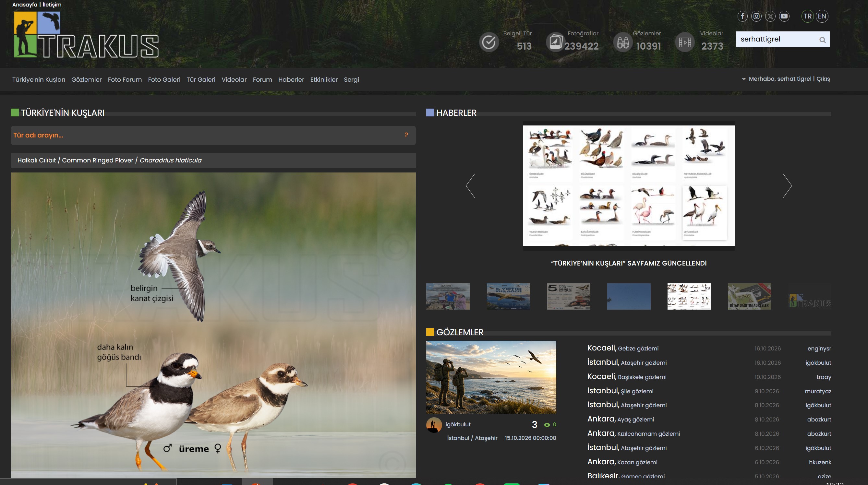868x485 pixels.
Task: Click the Tür adı arayın search field
Action: [x=213, y=136]
